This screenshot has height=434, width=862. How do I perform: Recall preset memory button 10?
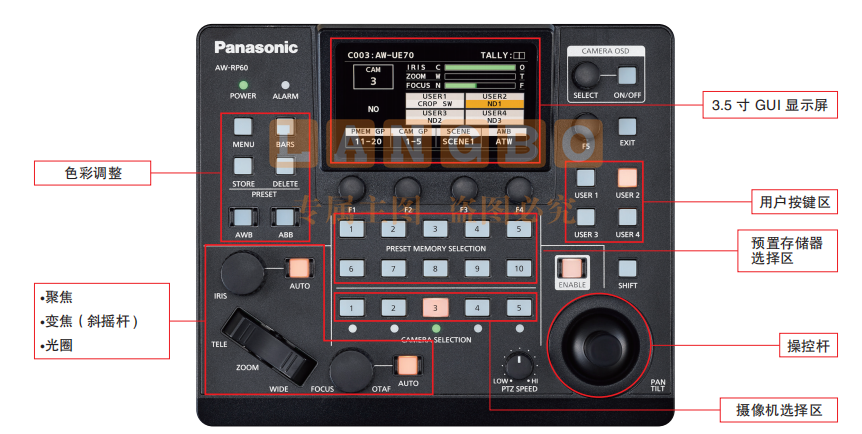[x=518, y=268]
